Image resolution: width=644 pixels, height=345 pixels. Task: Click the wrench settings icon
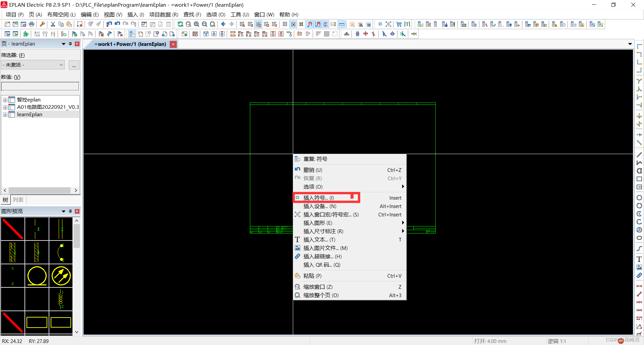[42, 24]
